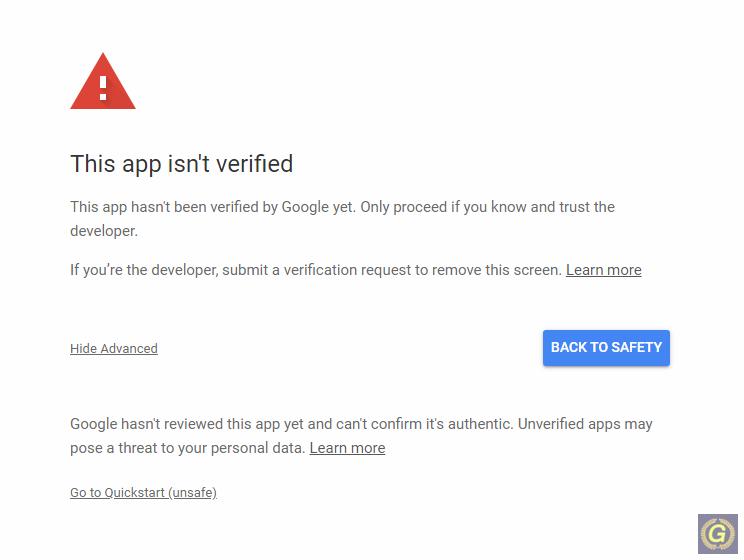Click the word 'Advanced' in Hide Advanced
744x560 pixels.
pyautogui.click(x=129, y=348)
